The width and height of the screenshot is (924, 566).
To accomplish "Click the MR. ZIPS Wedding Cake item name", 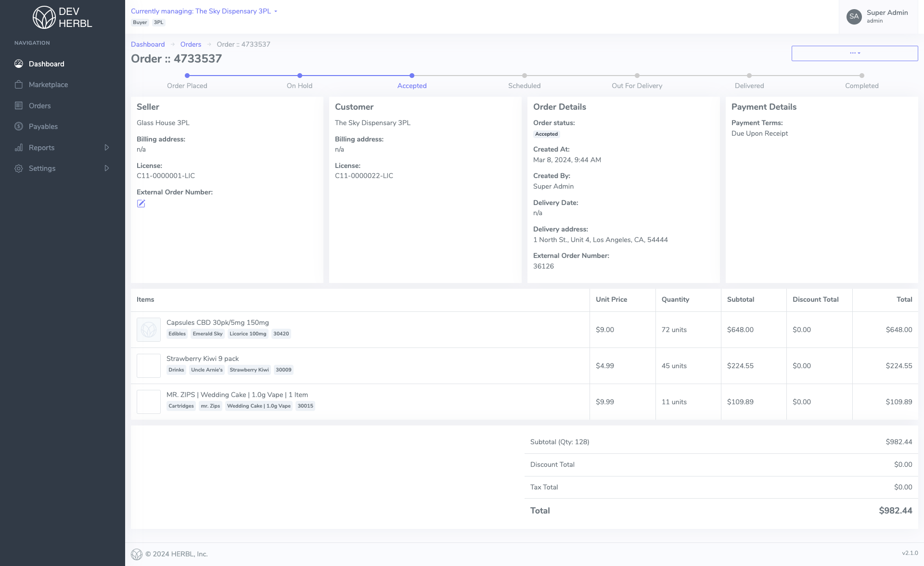I will point(237,395).
